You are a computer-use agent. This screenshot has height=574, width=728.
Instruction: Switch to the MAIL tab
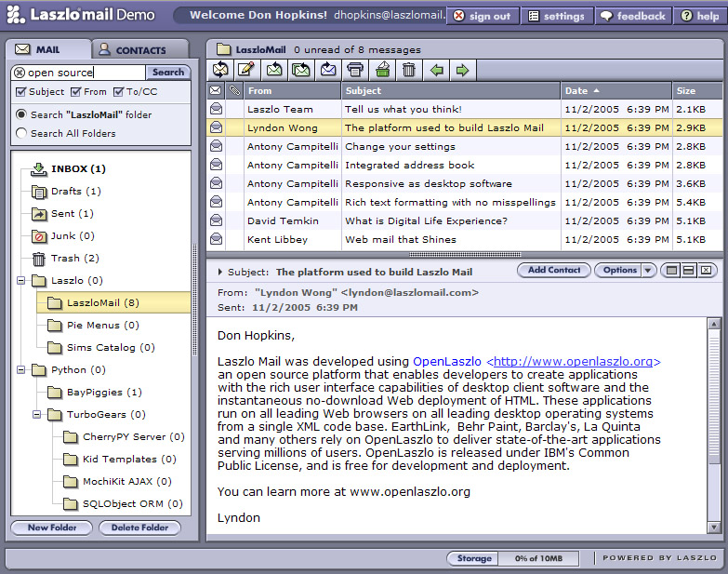pos(47,49)
